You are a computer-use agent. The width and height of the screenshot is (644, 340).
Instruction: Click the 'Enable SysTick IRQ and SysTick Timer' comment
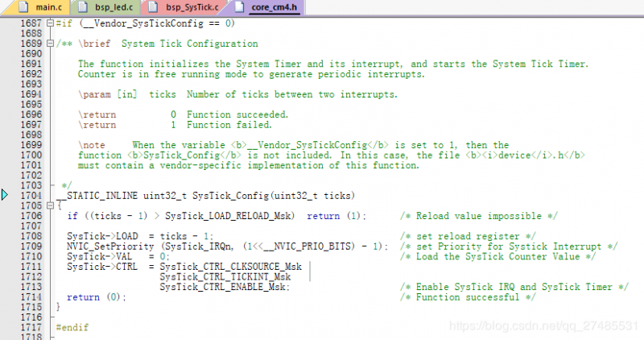pyautogui.click(x=514, y=287)
